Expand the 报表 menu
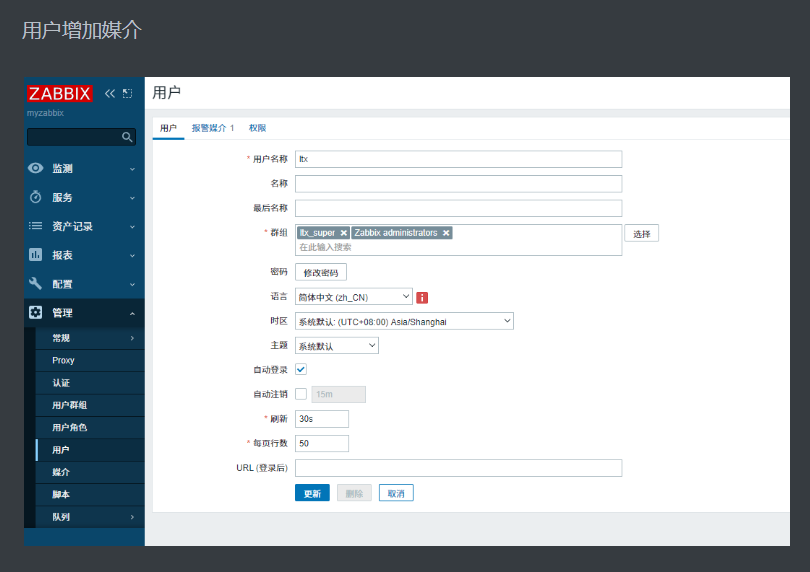The height and width of the screenshot is (572, 810). 132,255
